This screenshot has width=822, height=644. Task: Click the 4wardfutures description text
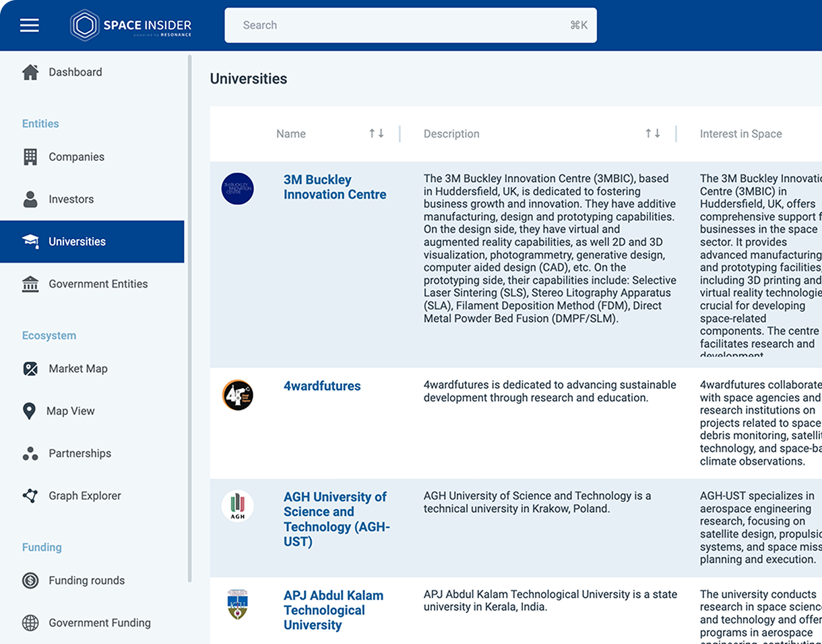point(550,391)
